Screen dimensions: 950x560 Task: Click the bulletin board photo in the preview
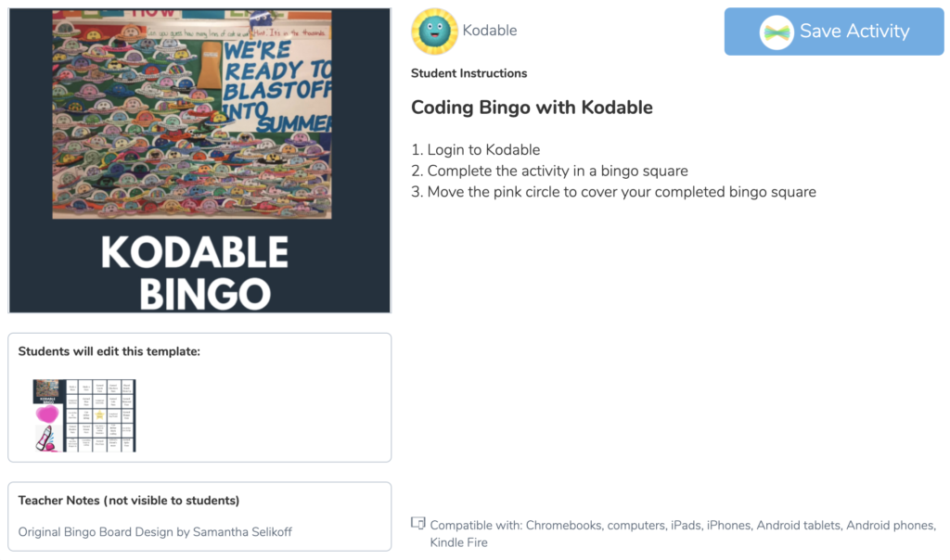(192, 114)
